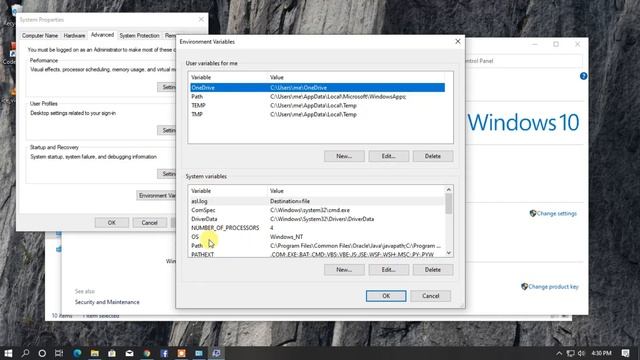
Task: Open the light-blue window icon right of orange icon on taskbar
Action: point(199,353)
